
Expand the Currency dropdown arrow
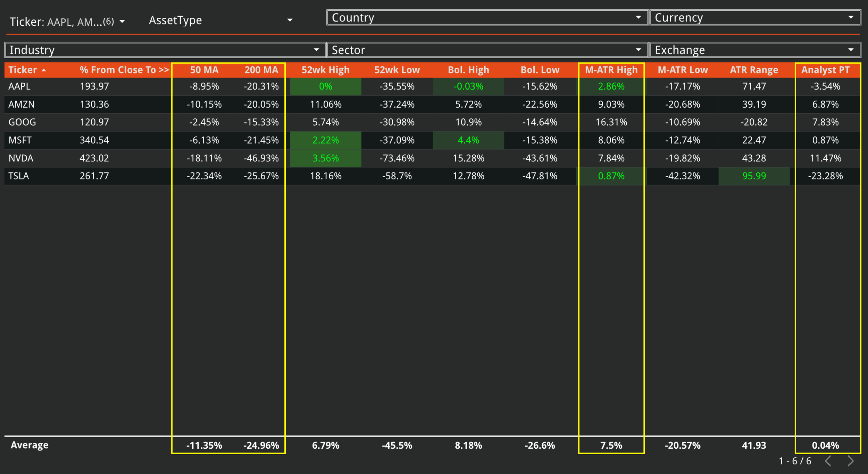point(851,17)
